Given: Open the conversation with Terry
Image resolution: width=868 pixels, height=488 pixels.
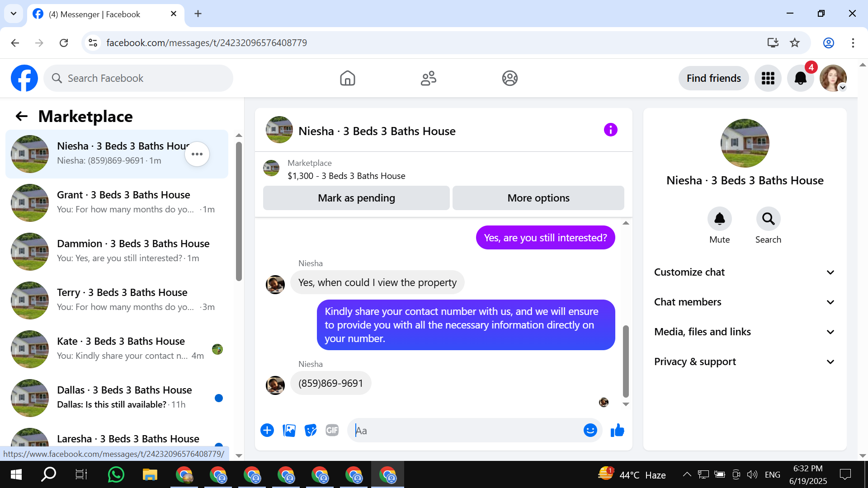Looking at the screenshot, I should click(x=117, y=300).
